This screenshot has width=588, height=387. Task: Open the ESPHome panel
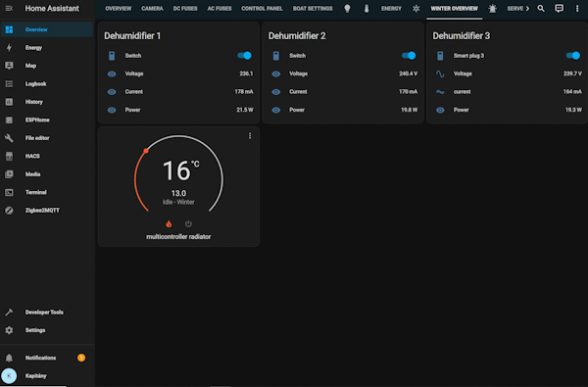[47, 120]
